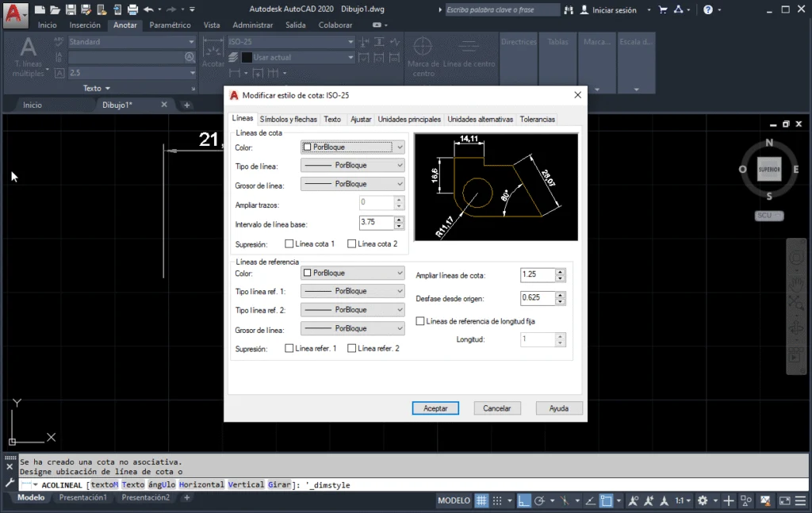Save the drawing with the Save icon
Screen dimensions: 812x513
[70, 9]
